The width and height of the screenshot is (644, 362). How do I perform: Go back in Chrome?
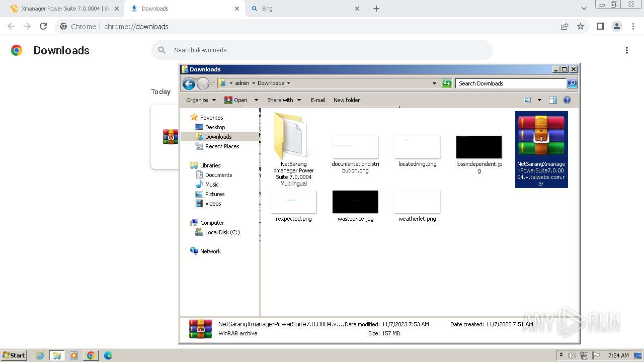click(11, 26)
